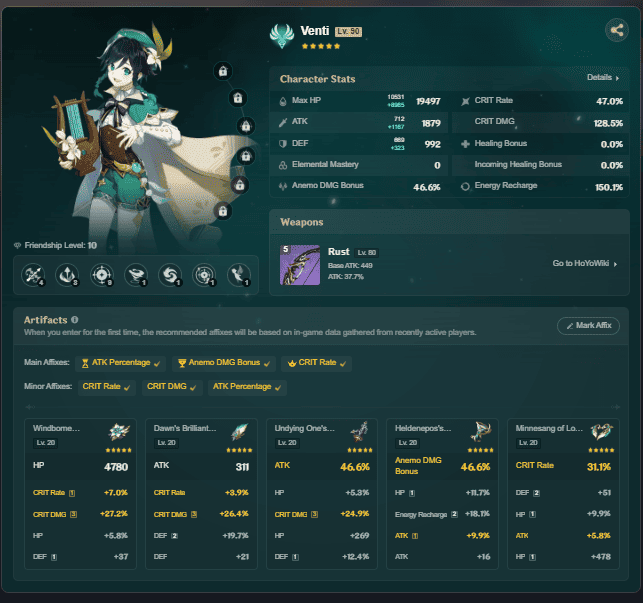643x603 pixels.
Task: Open Go to HoYoWiki link for Rust
Action: tap(585, 263)
